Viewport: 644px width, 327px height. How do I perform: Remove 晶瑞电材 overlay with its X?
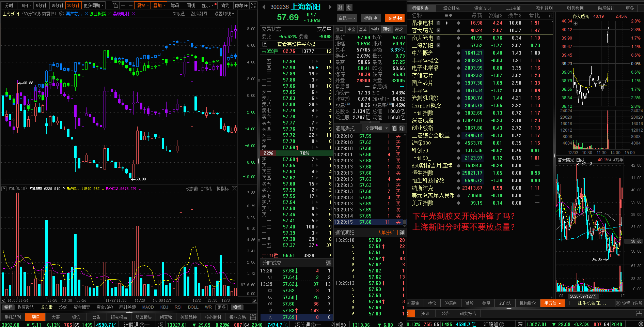click(133, 14)
